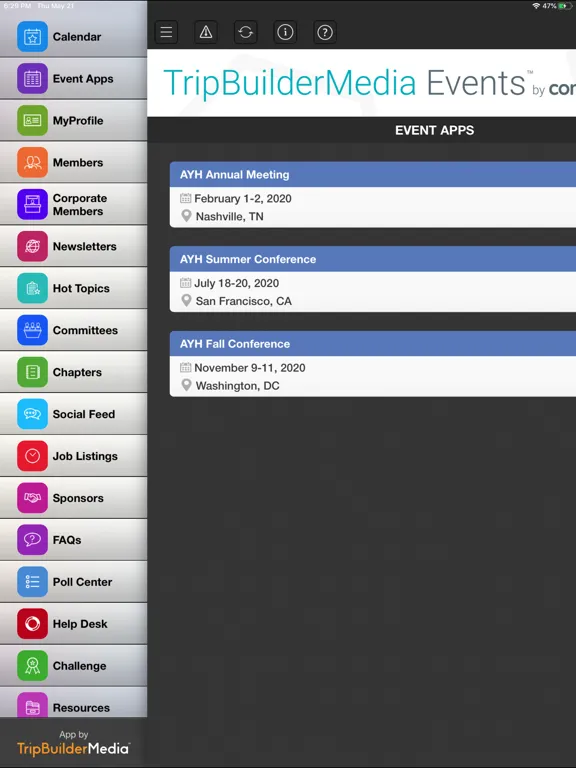The width and height of the screenshot is (576, 768).
Task: Select the Help Desk sidebar label
Action: click(x=80, y=624)
